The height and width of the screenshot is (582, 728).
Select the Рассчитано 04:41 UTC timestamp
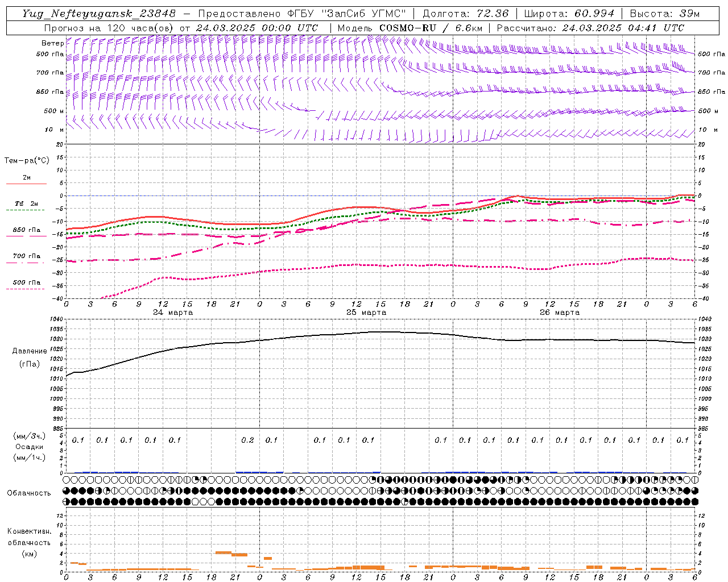pyautogui.click(x=590, y=28)
